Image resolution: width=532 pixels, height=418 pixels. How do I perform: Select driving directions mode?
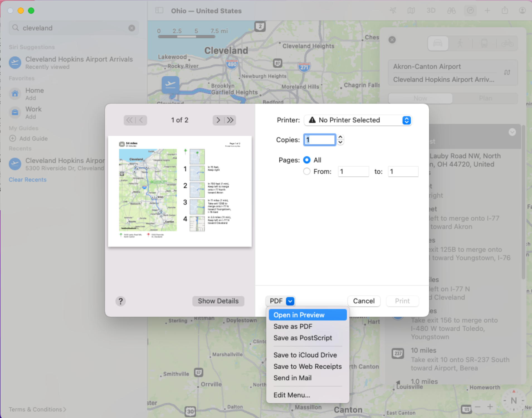pyautogui.click(x=438, y=43)
